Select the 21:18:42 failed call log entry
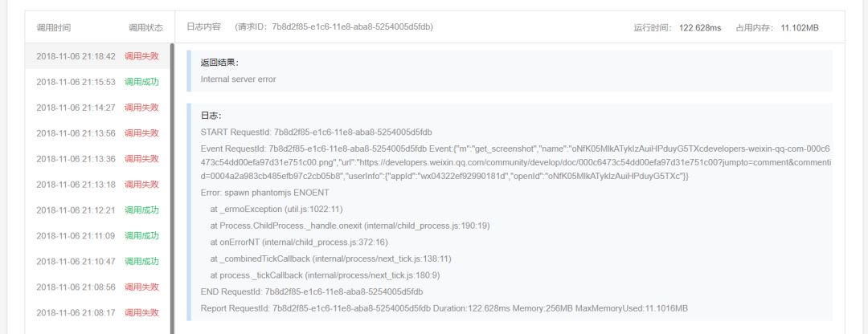868x334 pixels. pyautogui.click(x=97, y=56)
